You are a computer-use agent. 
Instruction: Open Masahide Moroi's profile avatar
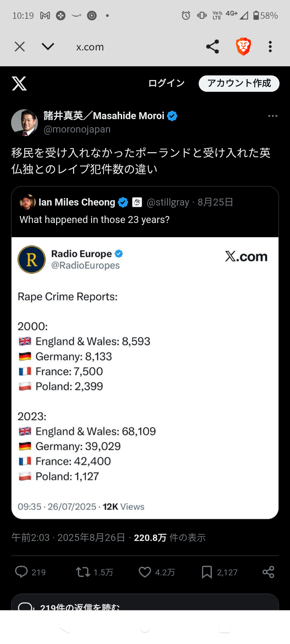tap(24, 123)
